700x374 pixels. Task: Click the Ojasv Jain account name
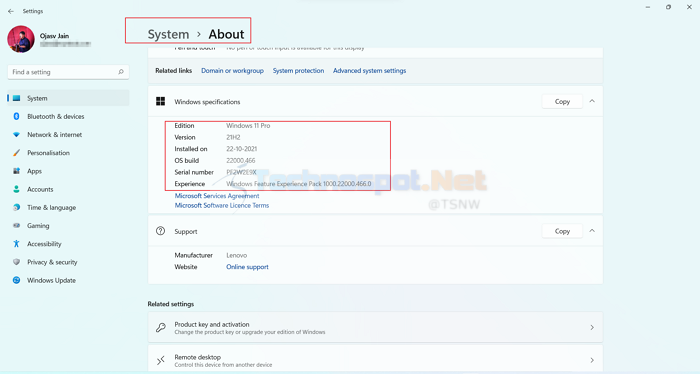pos(54,36)
